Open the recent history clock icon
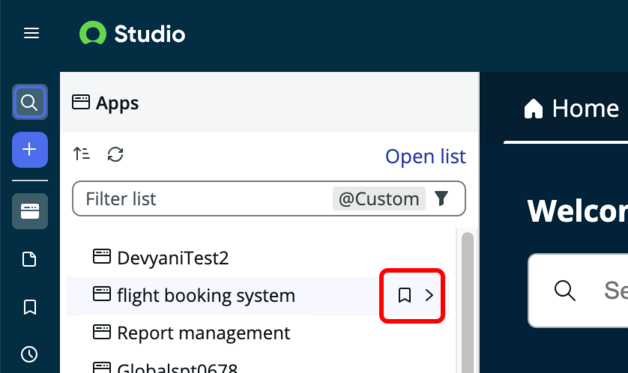628x373 pixels. point(29,354)
